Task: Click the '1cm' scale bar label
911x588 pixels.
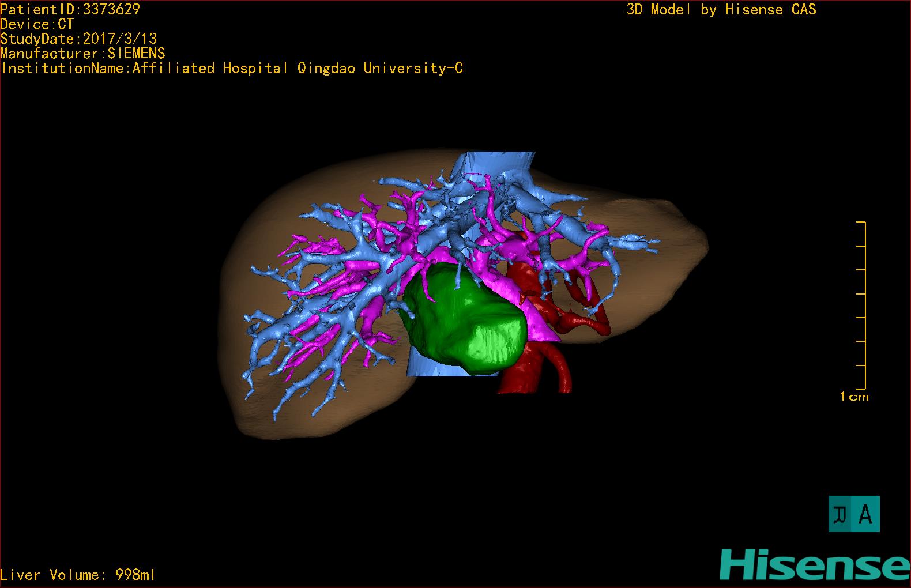Action: click(x=854, y=397)
